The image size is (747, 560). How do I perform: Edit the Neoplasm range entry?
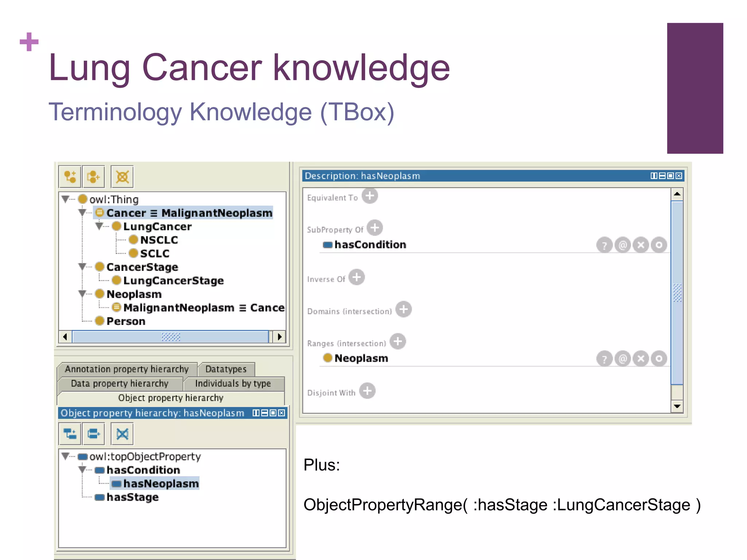(x=659, y=359)
